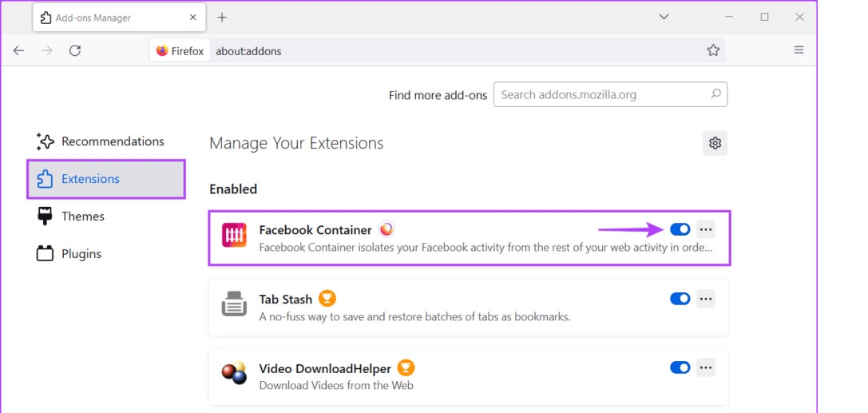Open the Firefox hamburger menu
This screenshot has height=413, width=868.
[799, 50]
